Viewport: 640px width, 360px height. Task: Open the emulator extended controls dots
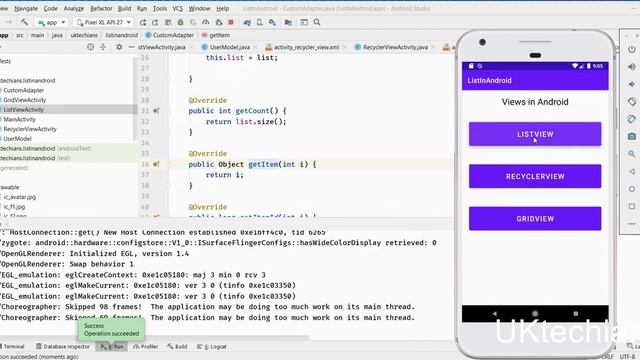pyautogui.click(x=631, y=223)
